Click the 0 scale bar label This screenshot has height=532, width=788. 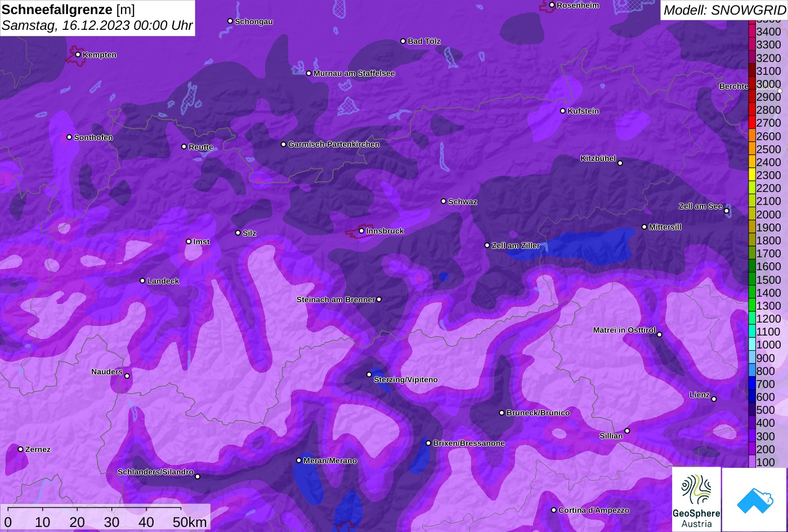coord(8,522)
